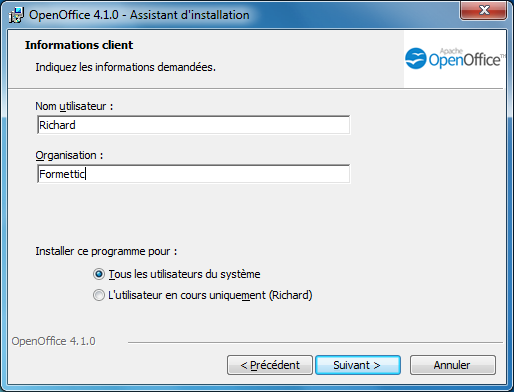The image size is (514, 392).
Task: Click the 'OpenOffice 4.1.0' footer text
Action: 53,341
